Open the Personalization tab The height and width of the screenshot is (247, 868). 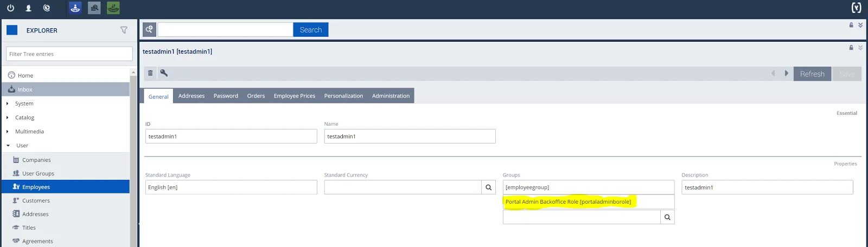tap(343, 96)
